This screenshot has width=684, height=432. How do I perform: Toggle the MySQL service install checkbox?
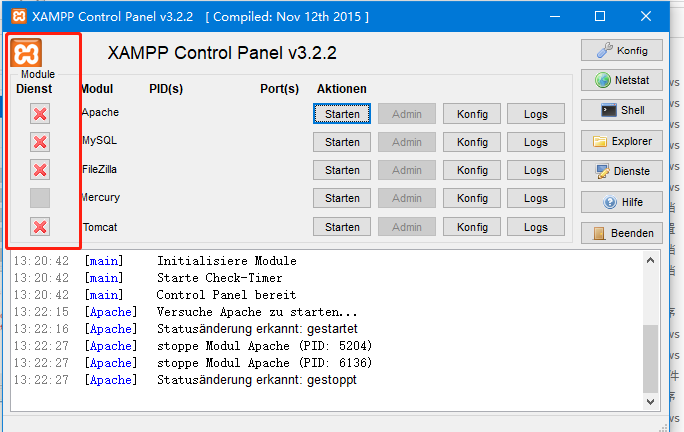(x=40, y=142)
